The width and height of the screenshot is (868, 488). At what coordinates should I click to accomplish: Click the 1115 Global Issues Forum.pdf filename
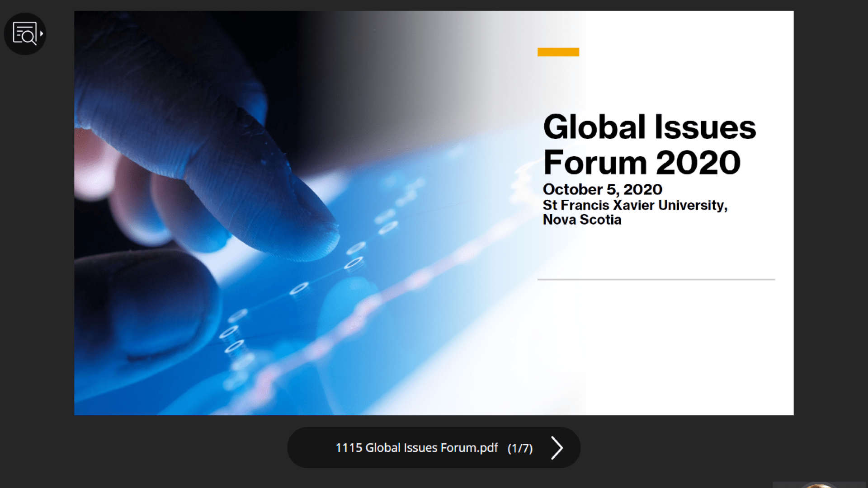tap(416, 448)
